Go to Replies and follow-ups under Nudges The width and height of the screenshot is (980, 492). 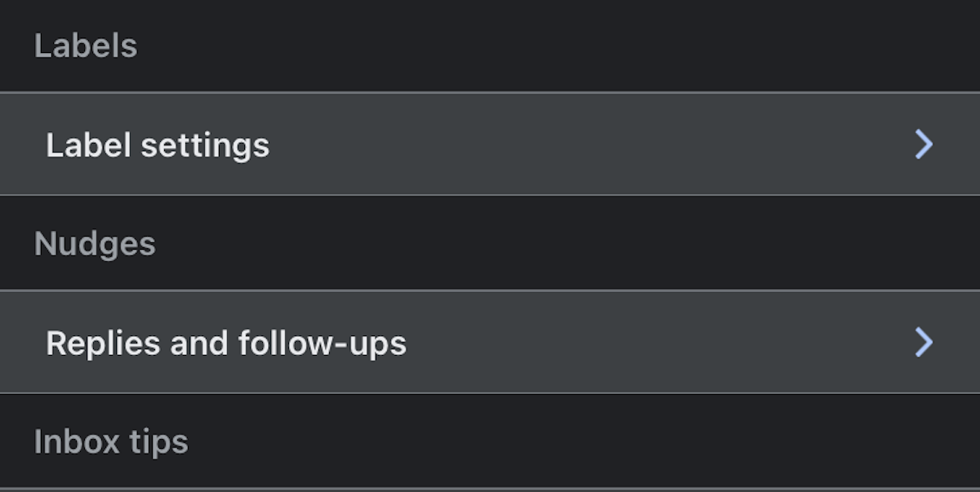coord(226,344)
